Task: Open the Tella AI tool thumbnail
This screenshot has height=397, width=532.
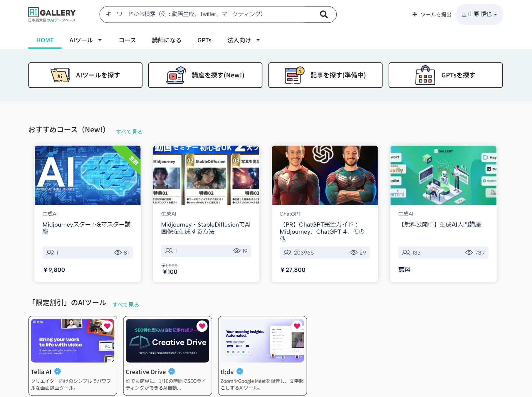Action: [x=73, y=341]
